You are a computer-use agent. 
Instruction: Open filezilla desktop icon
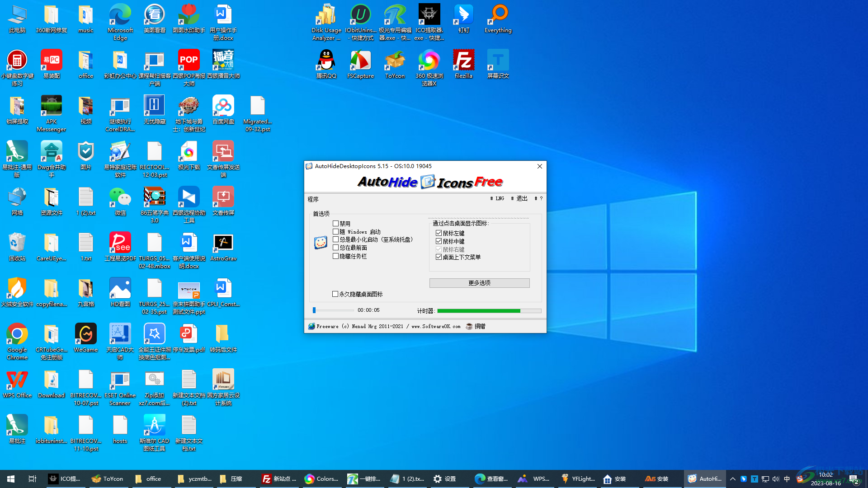[x=463, y=64]
